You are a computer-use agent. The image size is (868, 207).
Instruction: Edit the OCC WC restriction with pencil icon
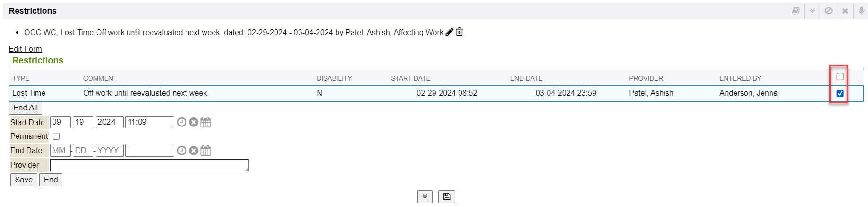450,32
